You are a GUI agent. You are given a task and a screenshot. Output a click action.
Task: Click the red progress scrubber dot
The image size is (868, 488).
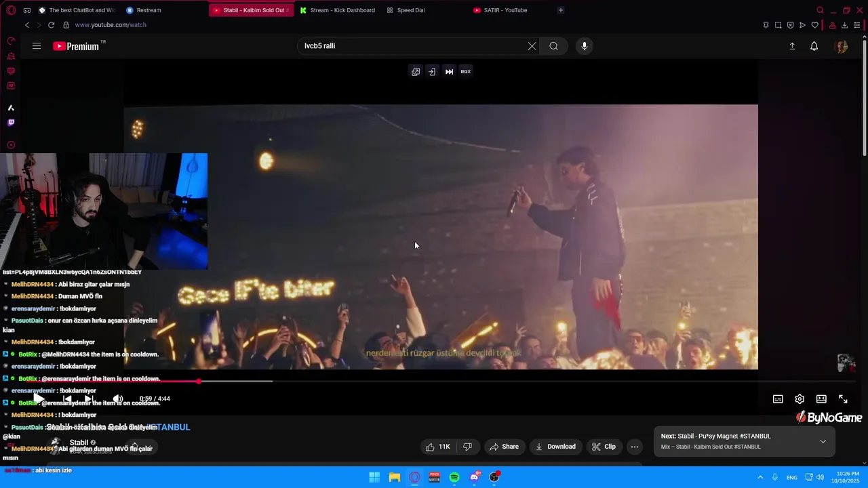pyautogui.click(x=199, y=382)
